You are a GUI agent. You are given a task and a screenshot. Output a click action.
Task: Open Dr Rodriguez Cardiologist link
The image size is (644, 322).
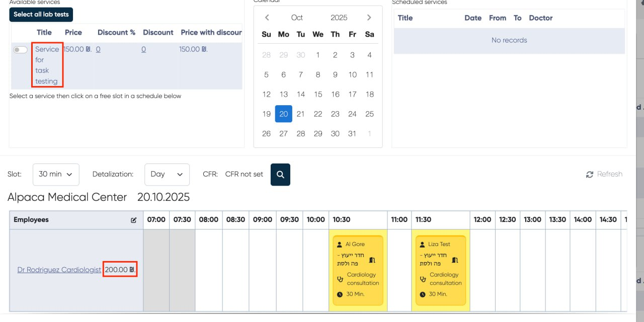point(59,270)
